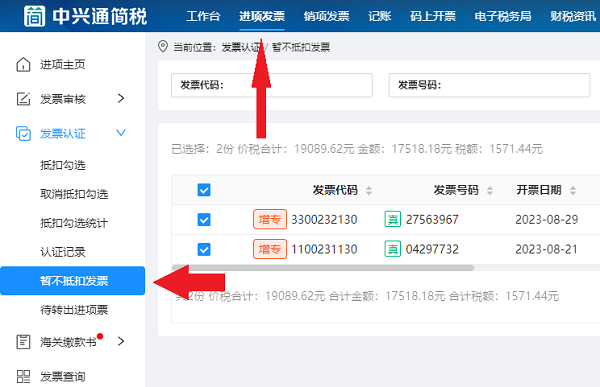Open 待转出进项票 sidebar item
Viewport: 600px width, 387px height.
[74, 309]
